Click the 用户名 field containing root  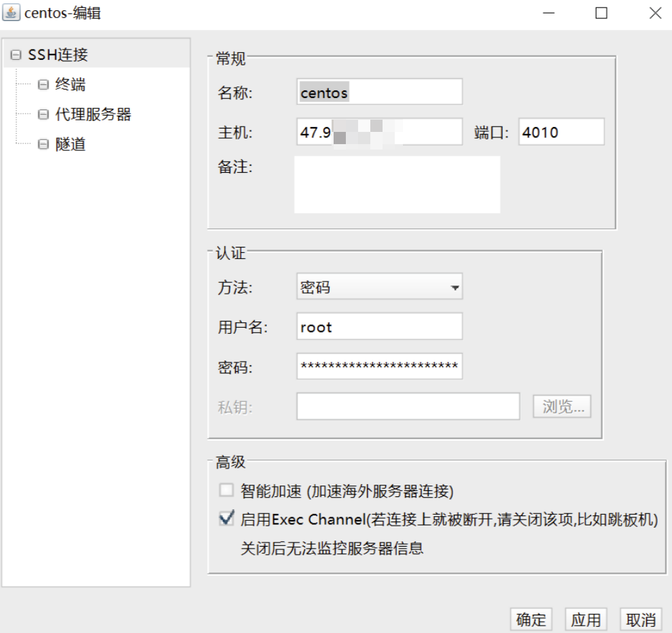point(379,326)
